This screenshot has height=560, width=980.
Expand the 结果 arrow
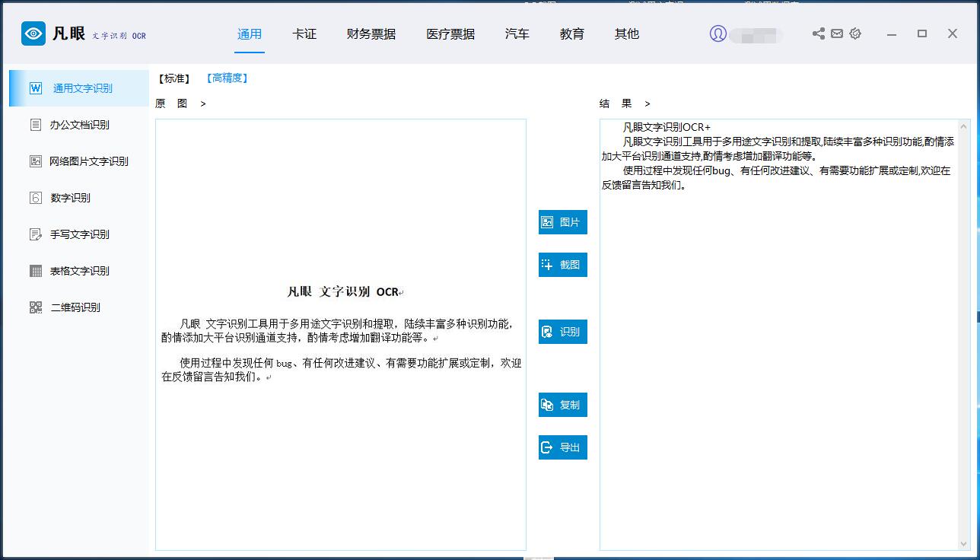[x=647, y=103]
